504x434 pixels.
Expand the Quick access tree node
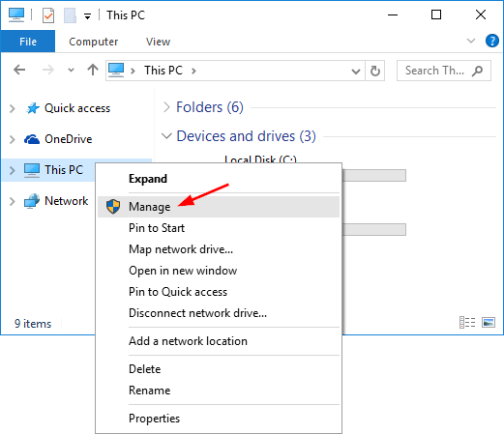coord(13,108)
